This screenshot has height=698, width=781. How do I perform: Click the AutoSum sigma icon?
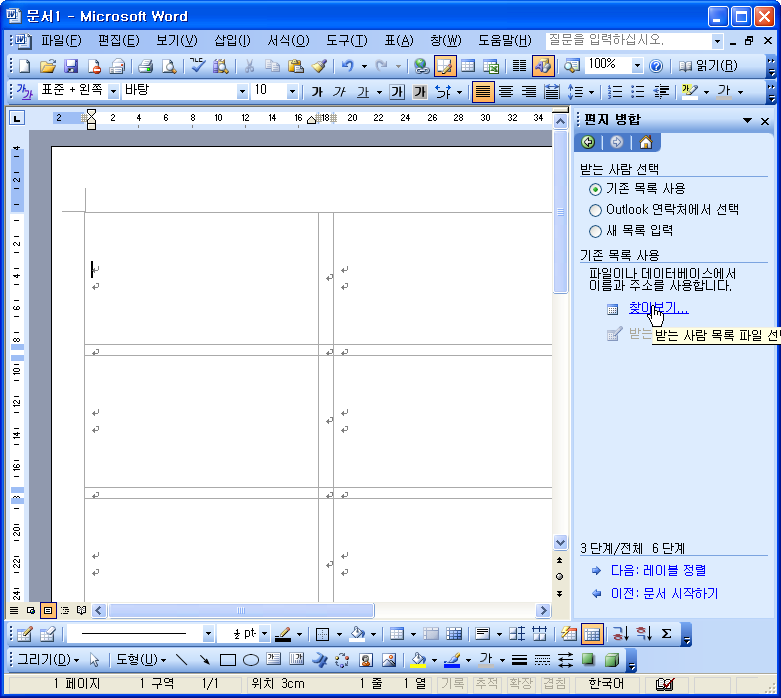(666, 634)
